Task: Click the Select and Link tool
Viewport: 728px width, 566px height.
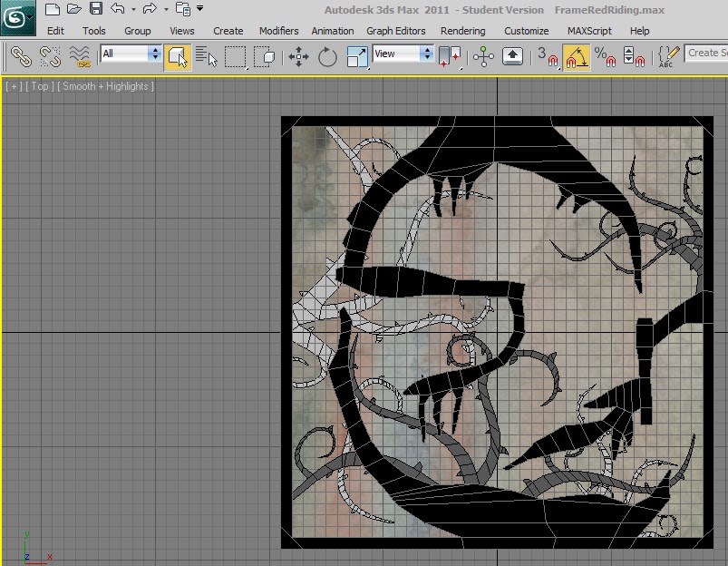Action: click(x=21, y=56)
